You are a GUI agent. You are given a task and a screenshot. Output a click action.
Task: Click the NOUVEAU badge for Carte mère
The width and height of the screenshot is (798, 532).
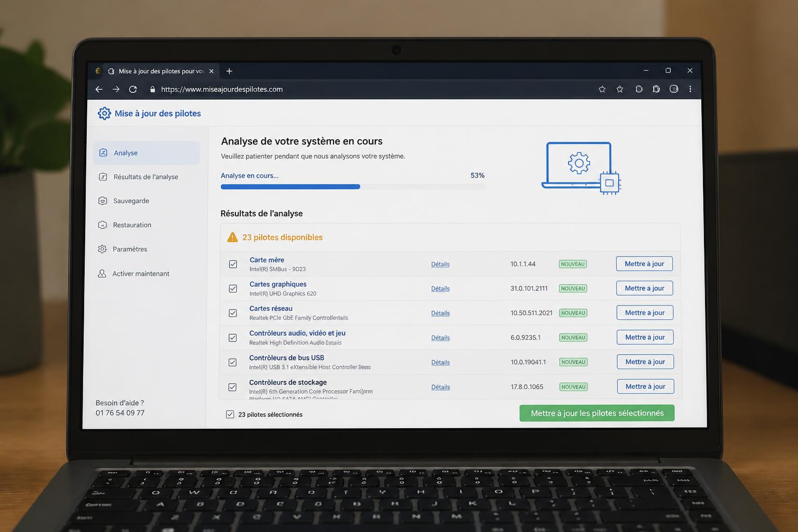pos(573,264)
